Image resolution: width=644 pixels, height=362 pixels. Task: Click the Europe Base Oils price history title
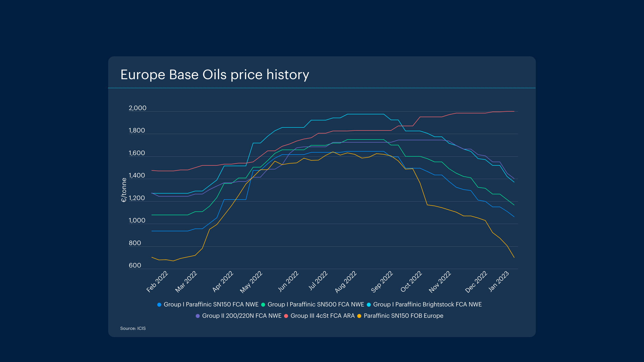coord(215,75)
